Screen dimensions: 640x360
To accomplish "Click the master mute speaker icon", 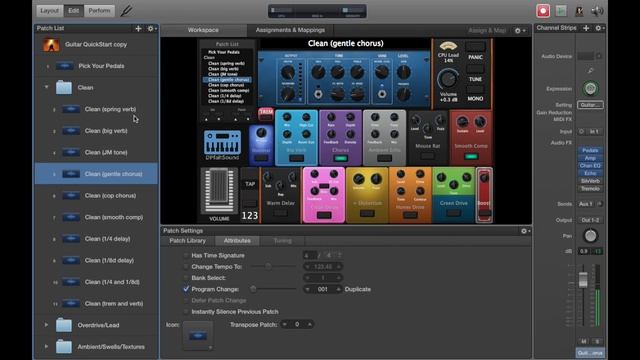I will [x=597, y=11].
